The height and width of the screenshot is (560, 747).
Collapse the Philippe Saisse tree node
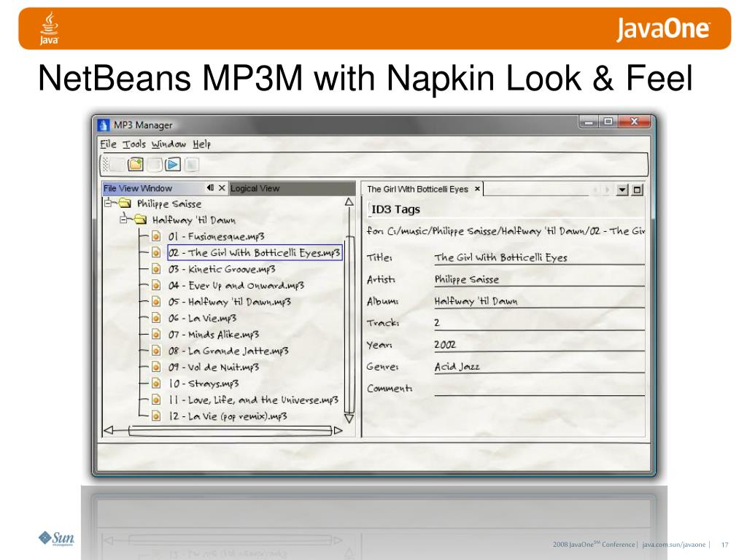click(x=108, y=203)
